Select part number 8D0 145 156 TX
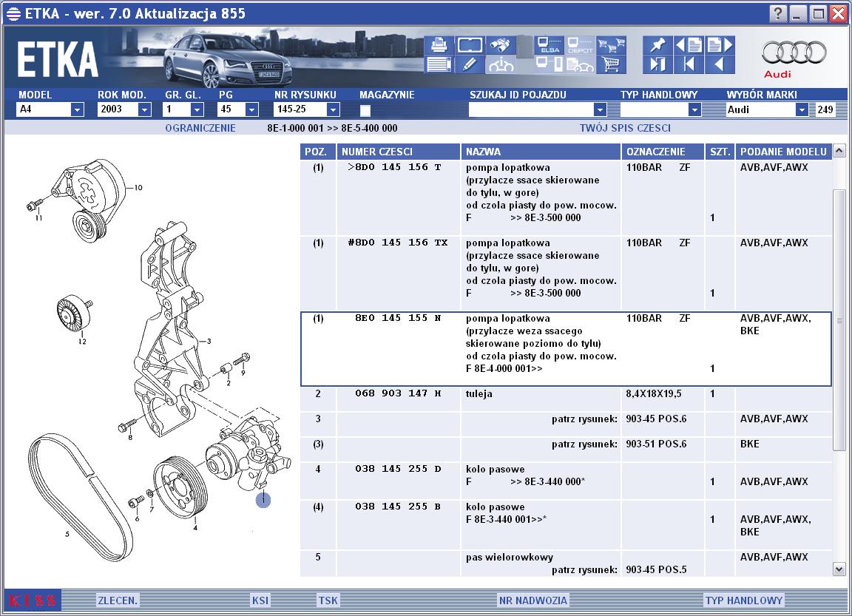The height and width of the screenshot is (616, 852). tap(398, 243)
